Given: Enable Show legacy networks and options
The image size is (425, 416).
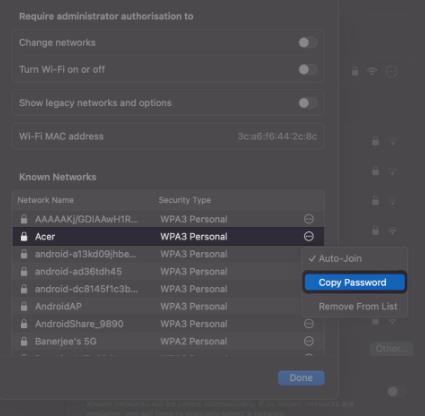Looking at the screenshot, I should point(308,103).
